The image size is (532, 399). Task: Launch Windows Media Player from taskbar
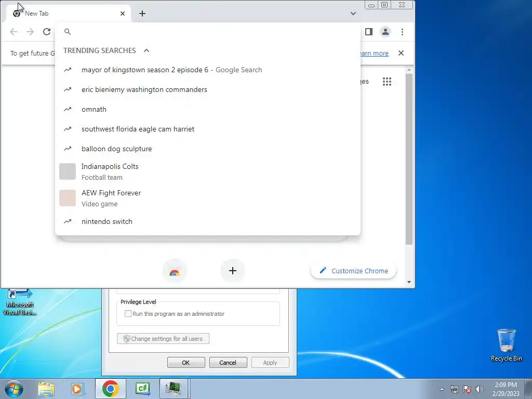coord(78,389)
